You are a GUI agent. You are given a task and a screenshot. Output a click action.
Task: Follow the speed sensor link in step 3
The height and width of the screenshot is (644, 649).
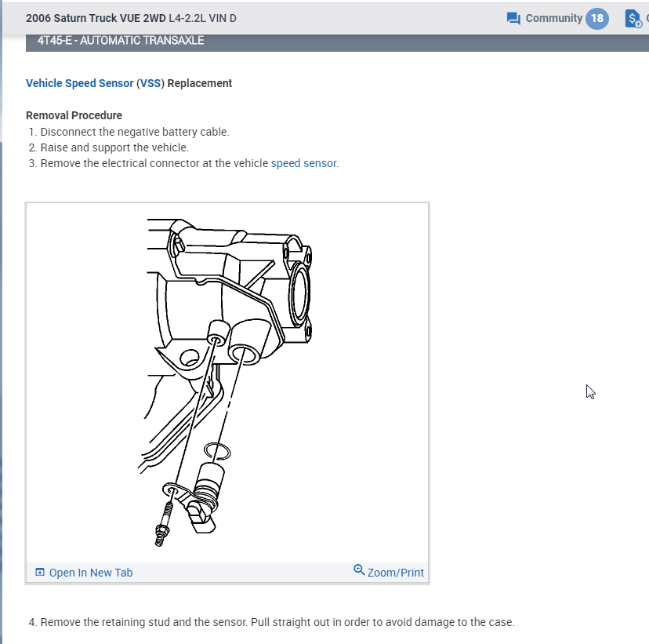[303, 163]
